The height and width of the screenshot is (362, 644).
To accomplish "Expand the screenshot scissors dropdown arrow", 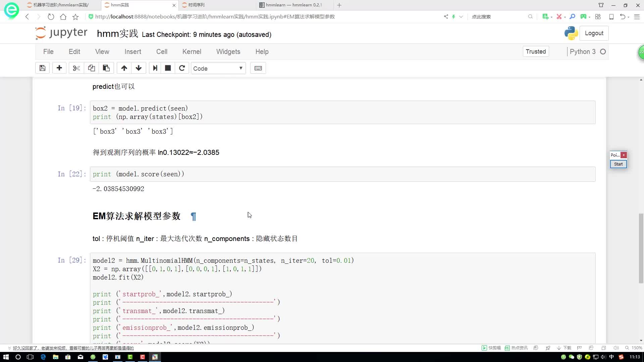I will [565, 17].
